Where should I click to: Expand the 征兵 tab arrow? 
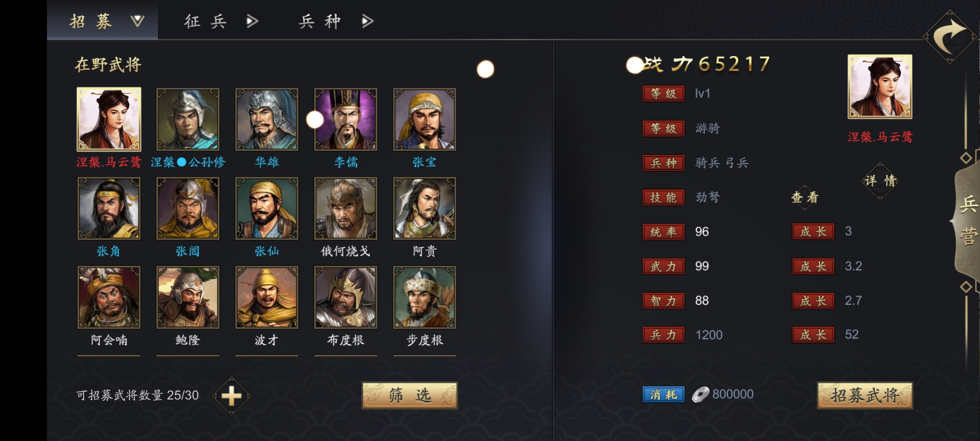coord(252,21)
